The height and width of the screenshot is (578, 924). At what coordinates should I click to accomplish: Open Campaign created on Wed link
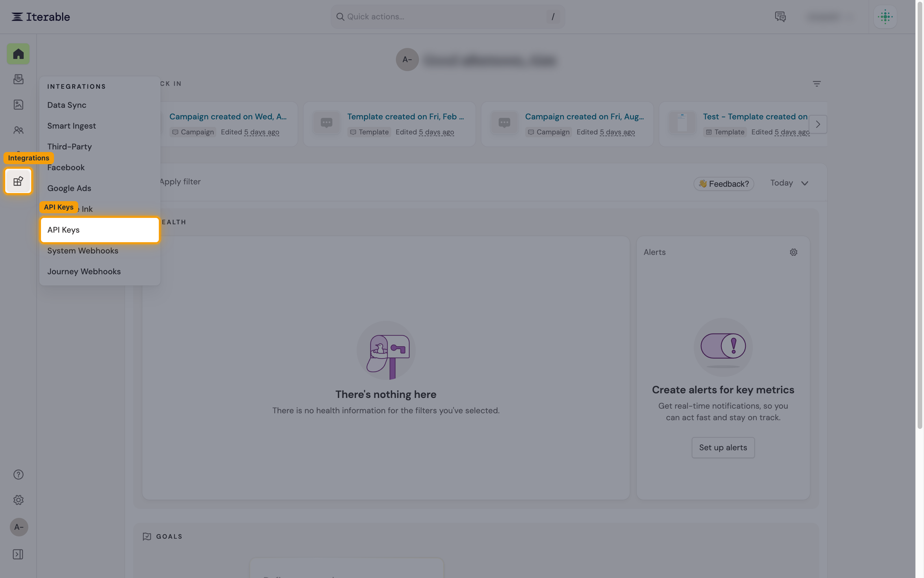coord(228,116)
